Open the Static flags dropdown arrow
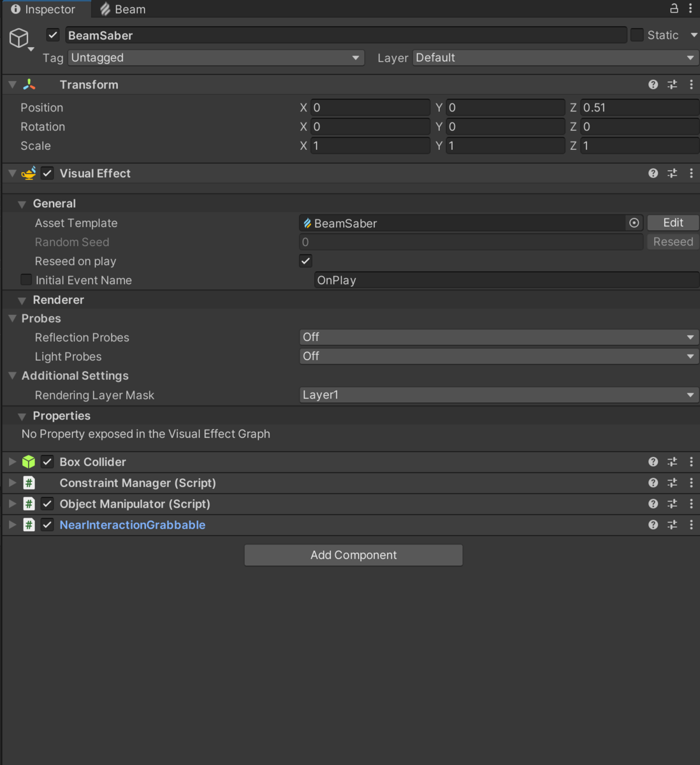Screen dimensions: 700x765 694,35
